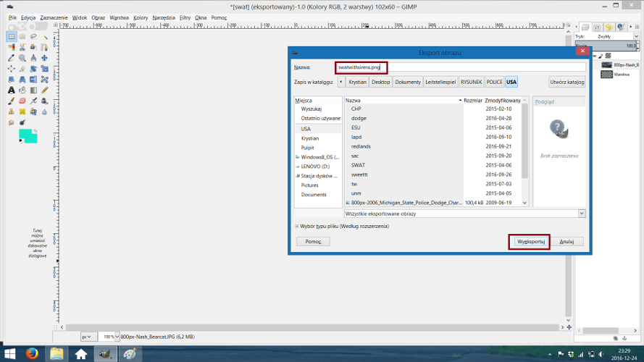Select the Alignment tool

point(12,69)
